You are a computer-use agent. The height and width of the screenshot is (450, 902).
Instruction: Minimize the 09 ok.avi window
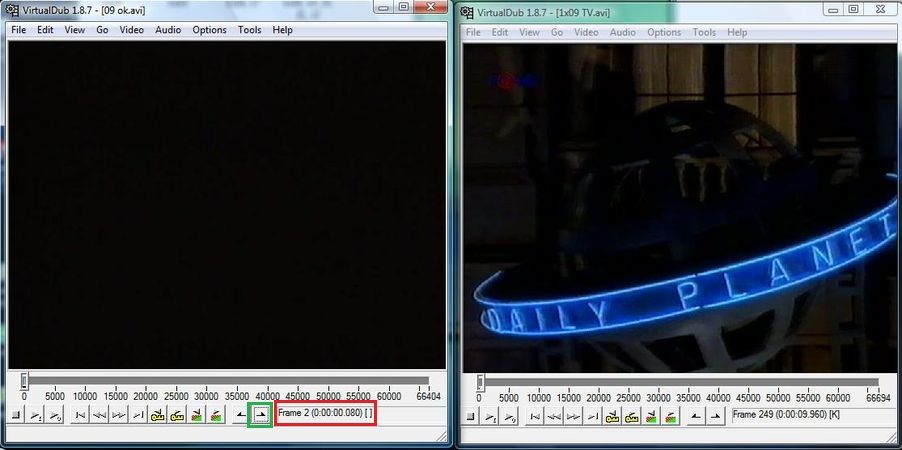pos(384,7)
